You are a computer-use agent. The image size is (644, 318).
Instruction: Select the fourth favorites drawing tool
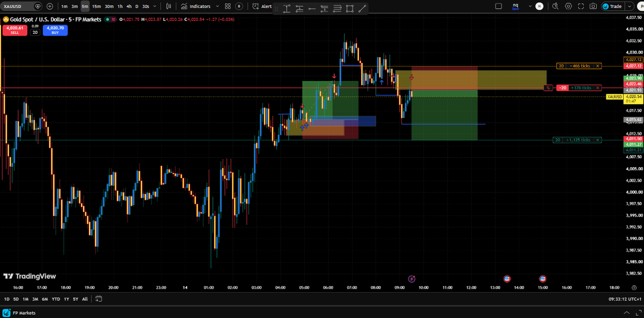tap(325, 8)
